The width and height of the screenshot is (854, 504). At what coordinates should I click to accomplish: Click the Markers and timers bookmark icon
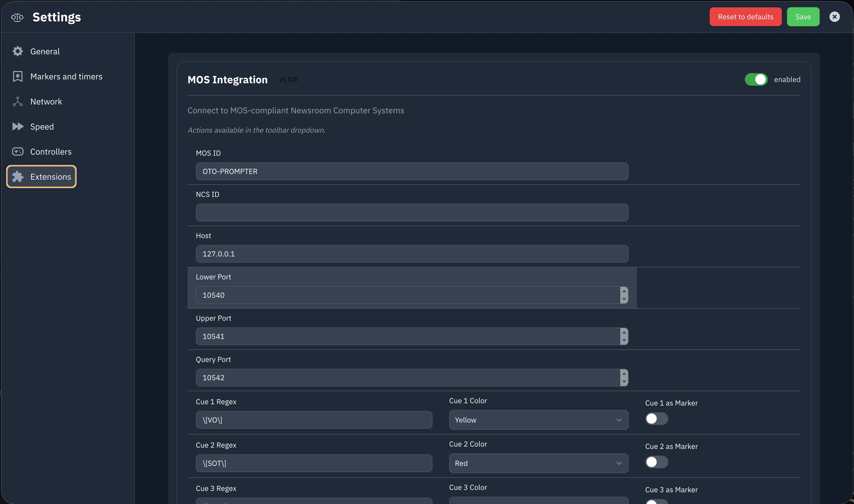pyautogui.click(x=18, y=76)
